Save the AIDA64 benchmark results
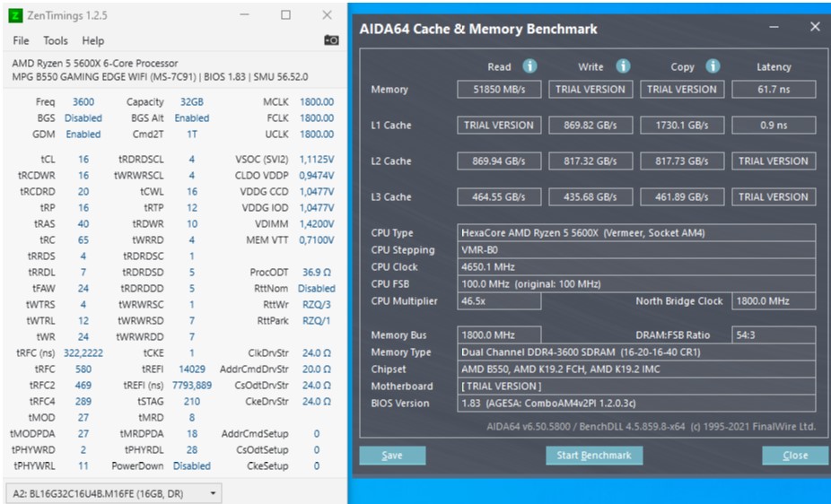Viewport: 831px width, 504px height. coord(392,456)
